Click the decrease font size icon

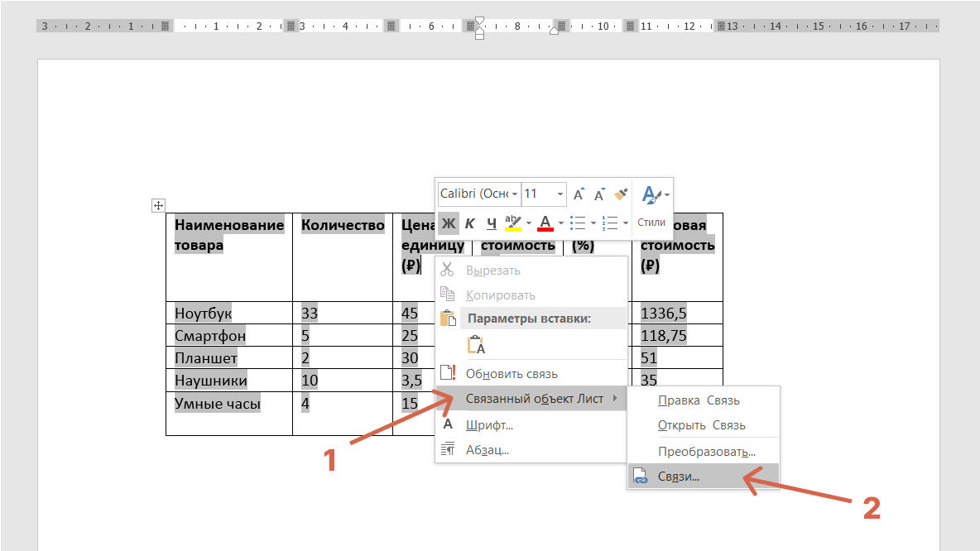click(x=599, y=194)
